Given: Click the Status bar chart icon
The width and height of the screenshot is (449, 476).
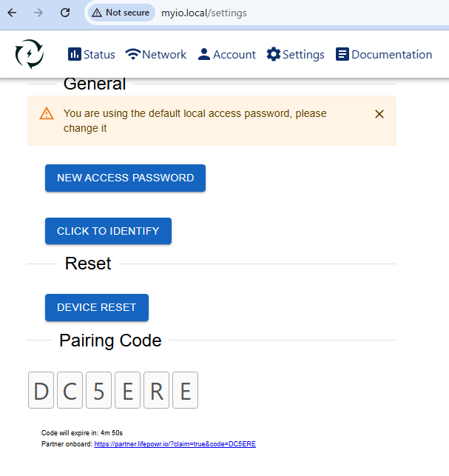Looking at the screenshot, I should pyautogui.click(x=75, y=54).
